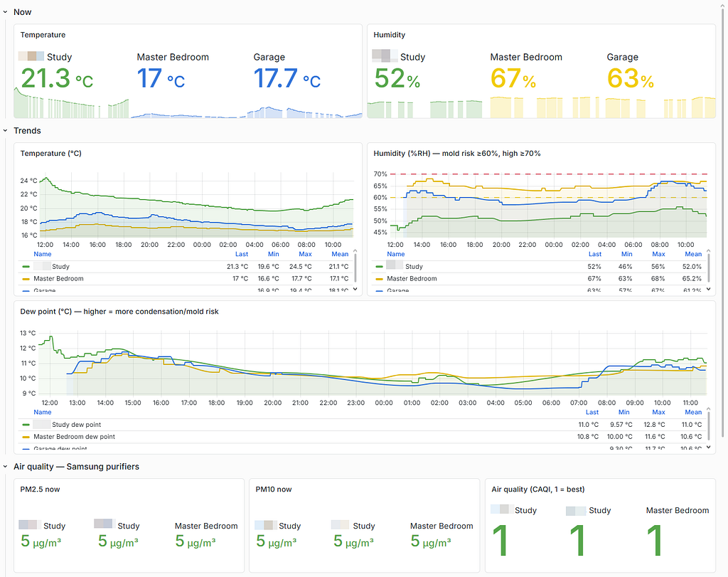
Task: Sort Humidity legend by Min column
Action: point(627,254)
